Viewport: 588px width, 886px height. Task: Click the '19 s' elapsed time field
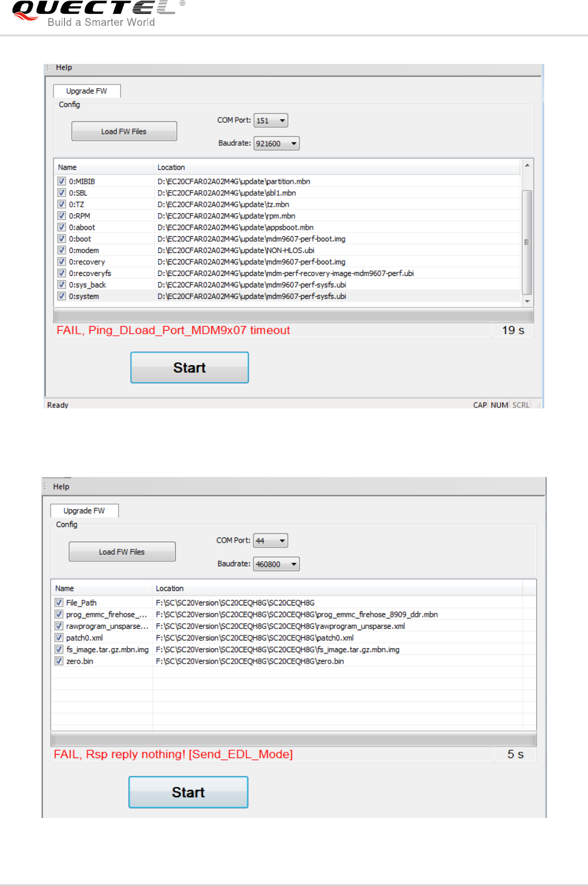[x=513, y=330]
